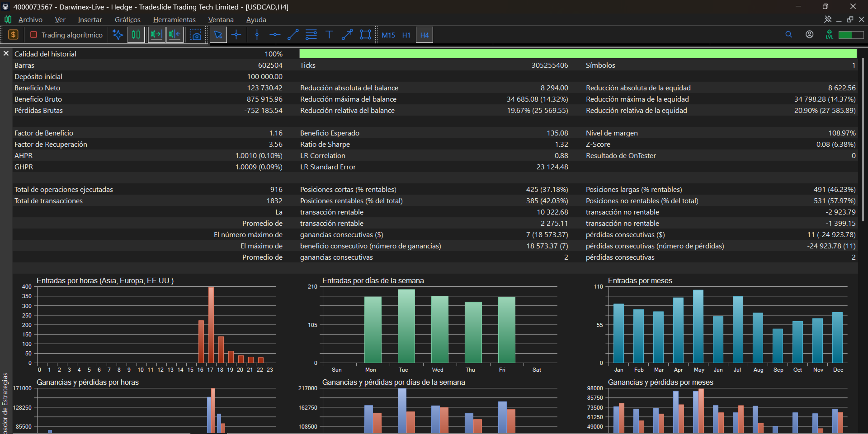Screen dimensions: 868x434
Task: Select the horizontal line drawing tool
Action: 275,35
